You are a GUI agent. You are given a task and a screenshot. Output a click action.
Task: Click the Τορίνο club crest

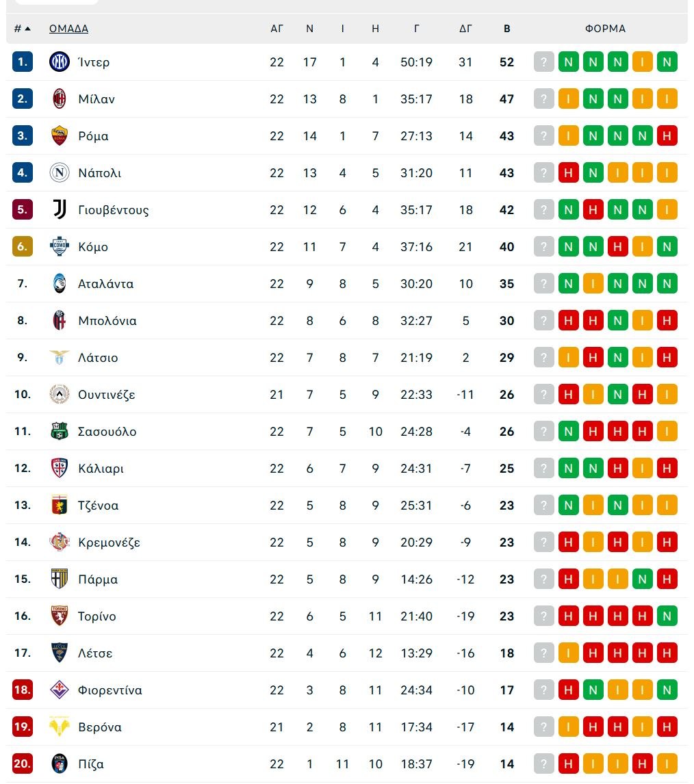(x=60, y=616)
